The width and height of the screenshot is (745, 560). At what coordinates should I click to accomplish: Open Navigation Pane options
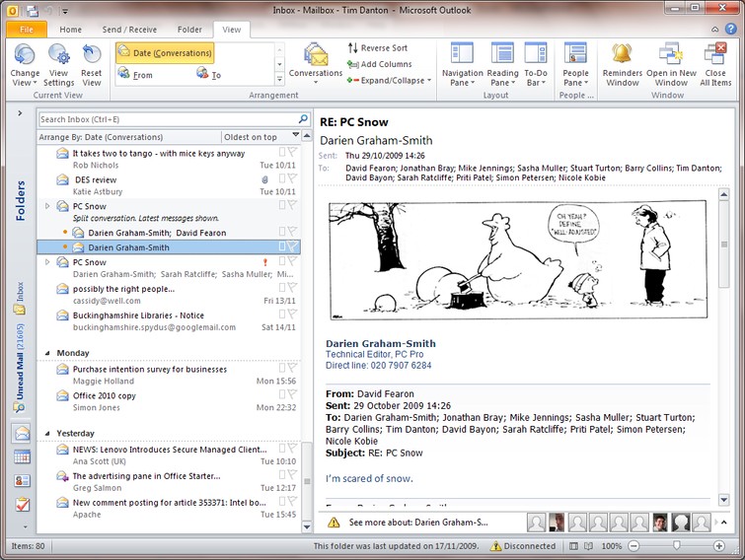point(463,65)
